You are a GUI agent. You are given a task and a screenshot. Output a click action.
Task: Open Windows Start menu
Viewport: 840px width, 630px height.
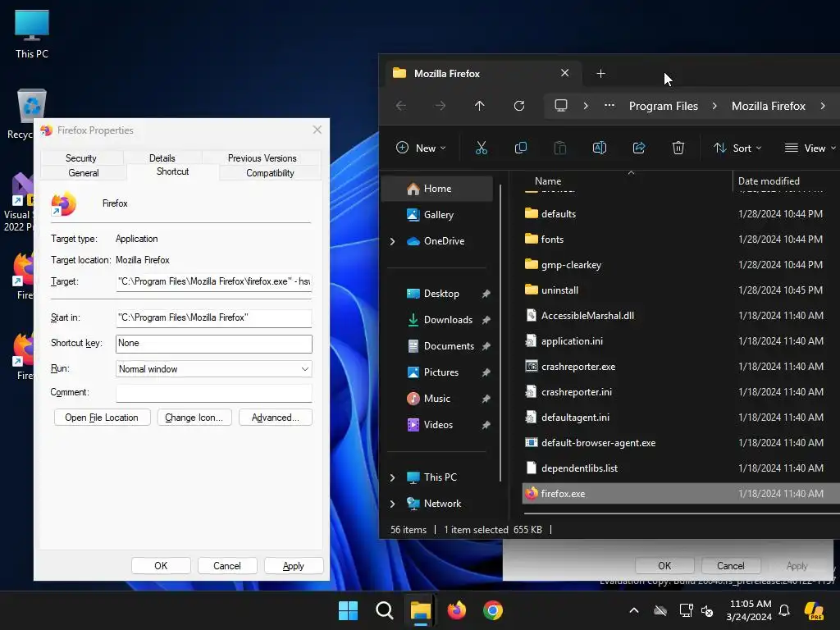pos(348,610)
